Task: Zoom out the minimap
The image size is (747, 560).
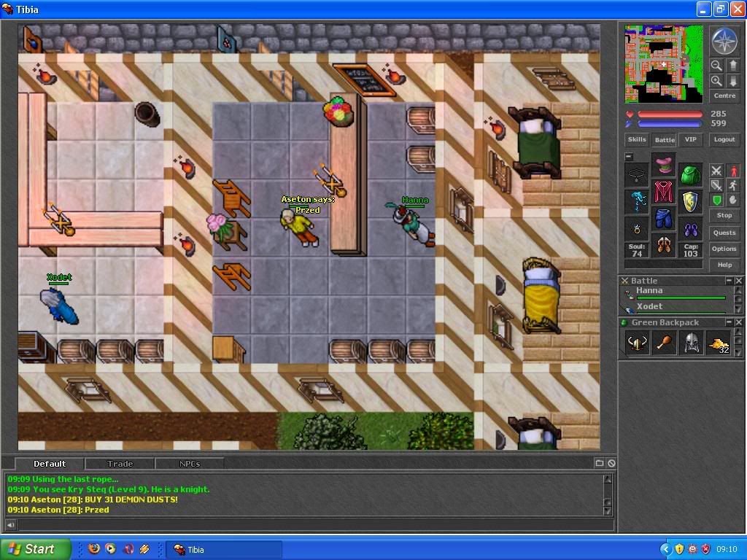Action: pos(716,65)
